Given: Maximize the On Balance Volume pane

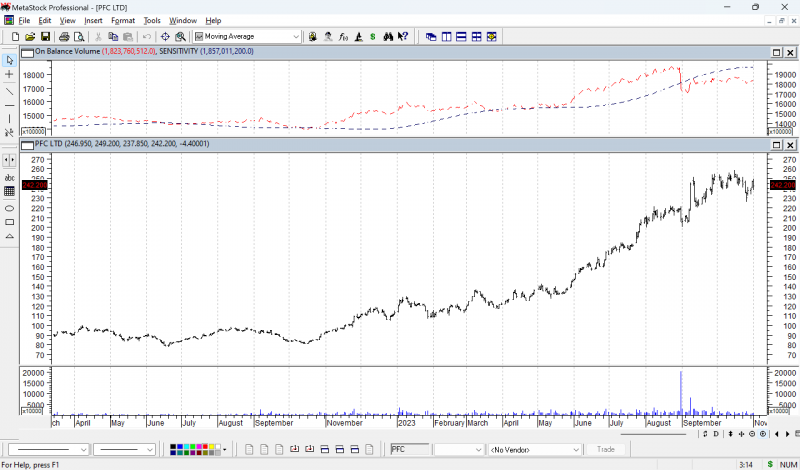Looking at the screenshot, I should point(776,52).
